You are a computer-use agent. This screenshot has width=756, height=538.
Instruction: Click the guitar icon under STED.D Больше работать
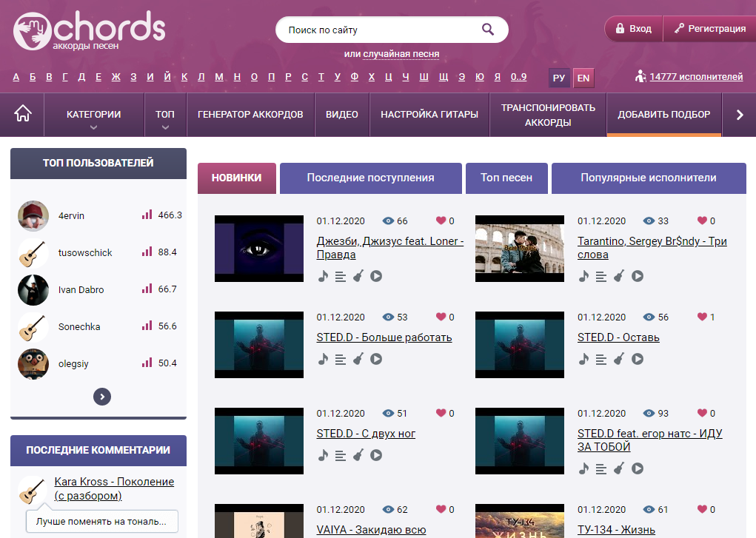[358, 359]
